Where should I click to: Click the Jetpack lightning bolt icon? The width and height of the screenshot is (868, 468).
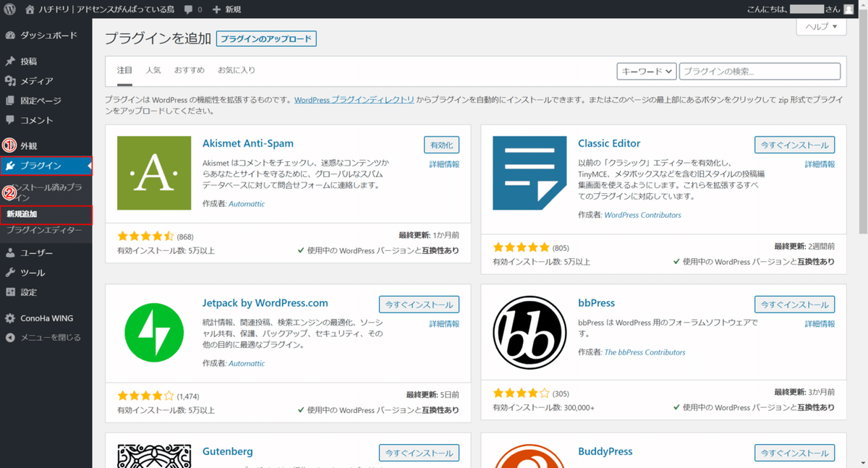tap(154, 333)
